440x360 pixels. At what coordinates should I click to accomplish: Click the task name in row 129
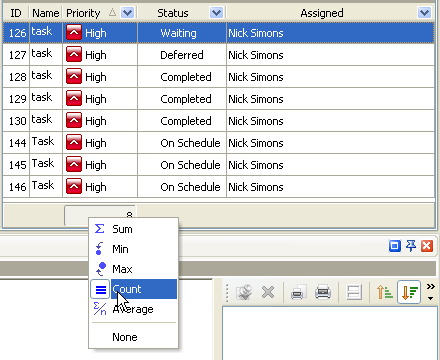42,97
